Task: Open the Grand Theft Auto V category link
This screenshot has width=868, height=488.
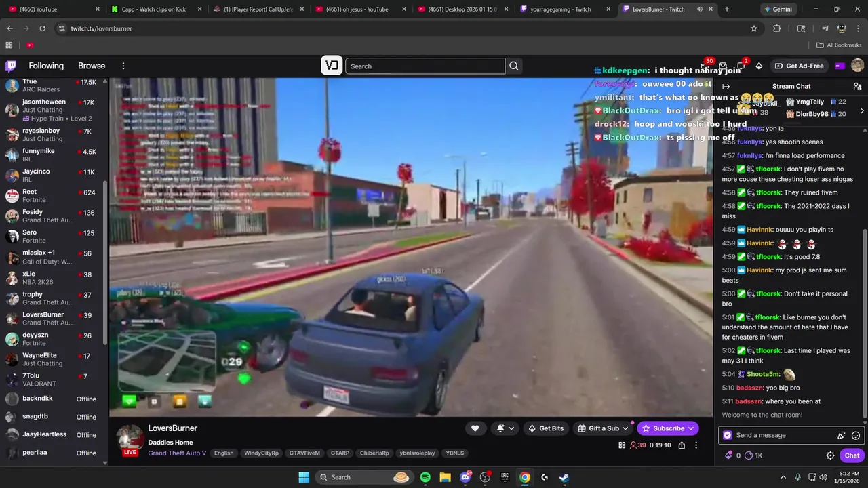Action: tap(177, 453)
